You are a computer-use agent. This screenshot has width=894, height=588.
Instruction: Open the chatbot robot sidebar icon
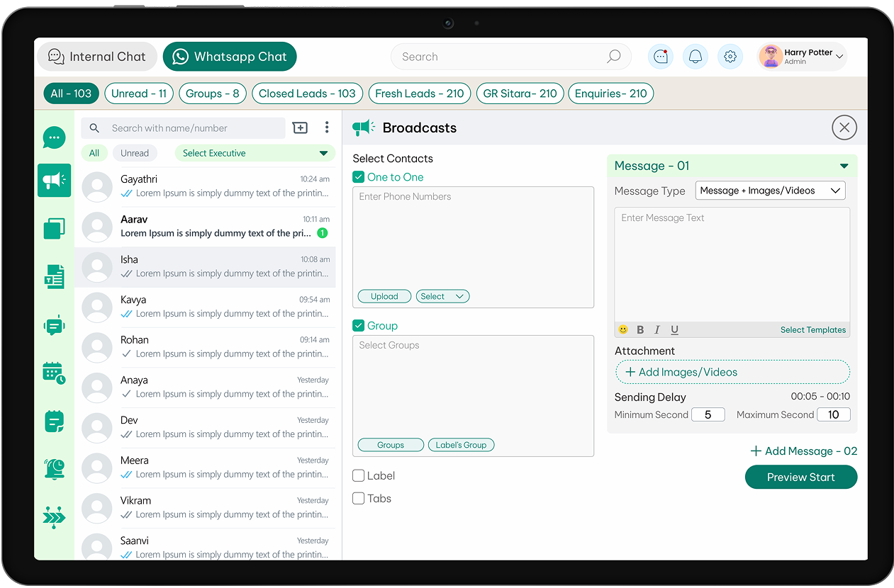tap(55, 325)
